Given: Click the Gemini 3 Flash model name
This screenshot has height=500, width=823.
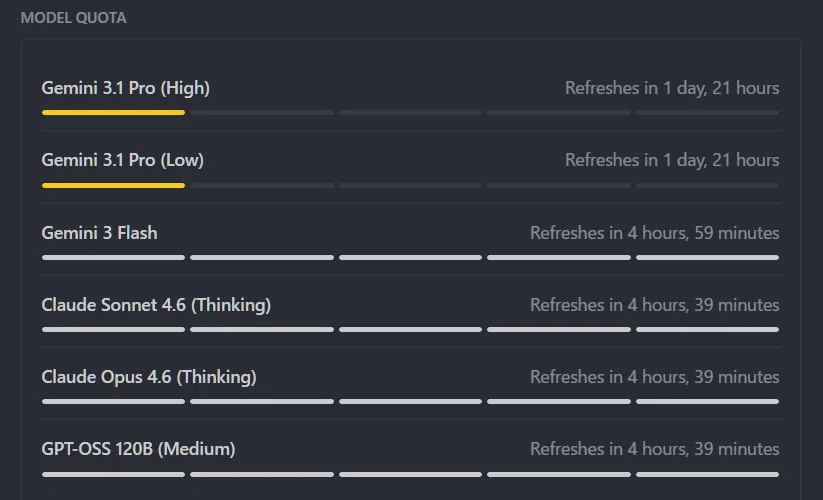Looking at the screenshot, I should pyautogui.click(x=99, y=232).
